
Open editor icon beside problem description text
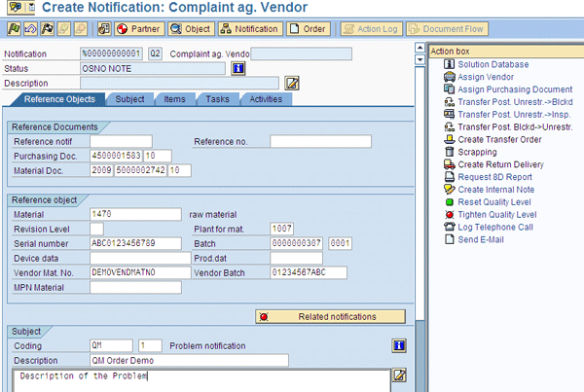[x=398, y=375]
